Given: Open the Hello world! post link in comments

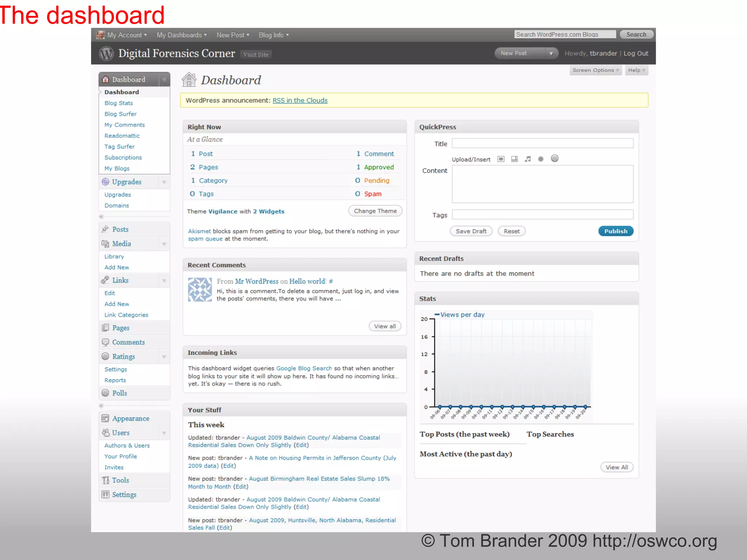Looking at the screenshot, I should click(308, 281).
